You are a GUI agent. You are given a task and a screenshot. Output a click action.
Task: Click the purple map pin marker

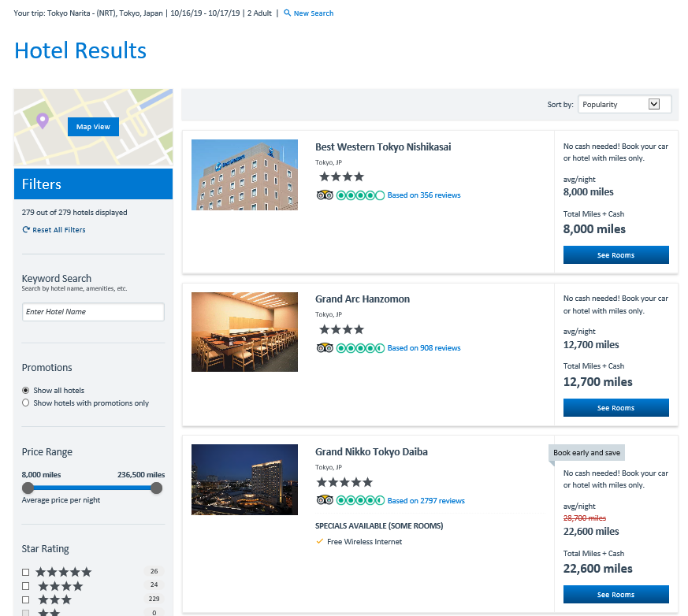pyautogui.click(x=42, y=121)
